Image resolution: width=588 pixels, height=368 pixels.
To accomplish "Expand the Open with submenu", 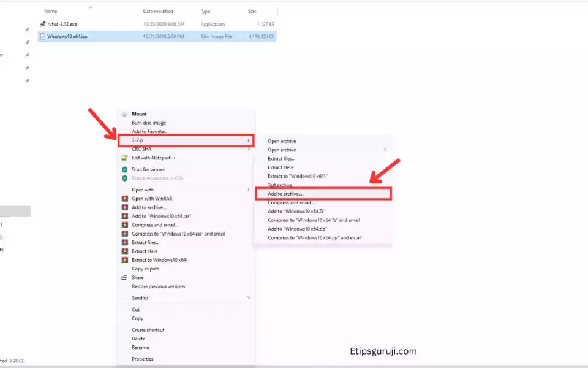I will pos(250,190).
